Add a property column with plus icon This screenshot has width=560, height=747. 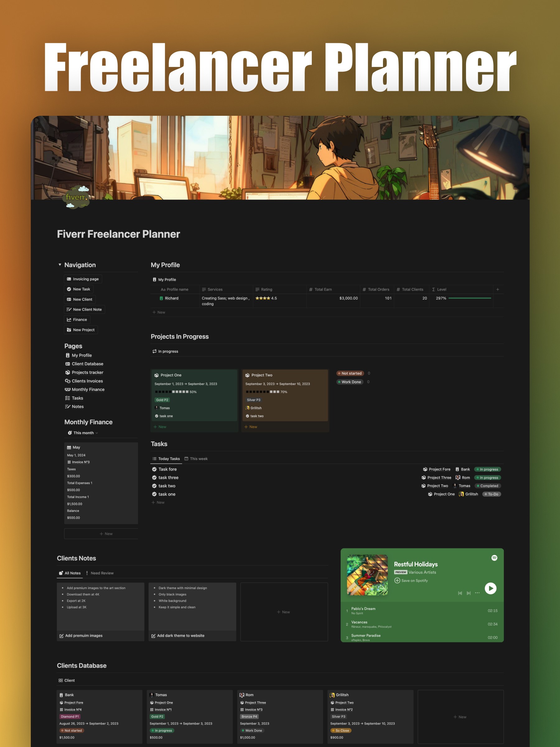(x=497, y=289)
